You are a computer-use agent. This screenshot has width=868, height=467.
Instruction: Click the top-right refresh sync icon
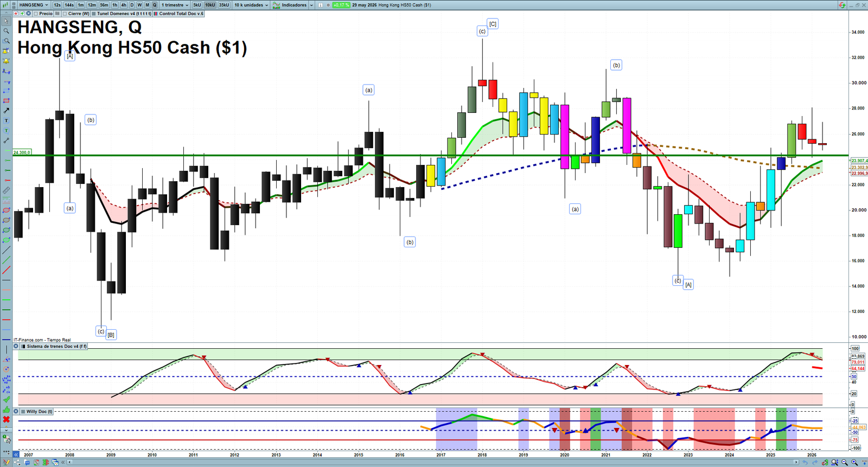[x=842, y=5]
